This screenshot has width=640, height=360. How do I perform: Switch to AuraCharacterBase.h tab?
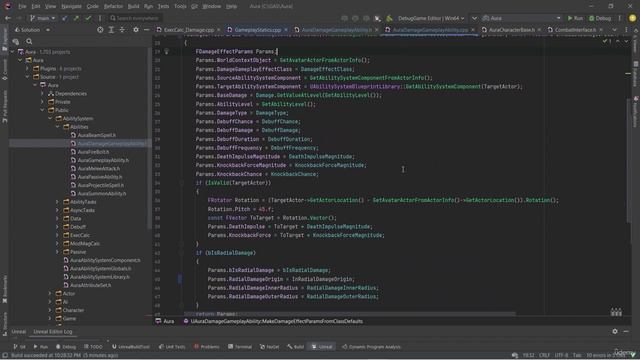[512, 30]
